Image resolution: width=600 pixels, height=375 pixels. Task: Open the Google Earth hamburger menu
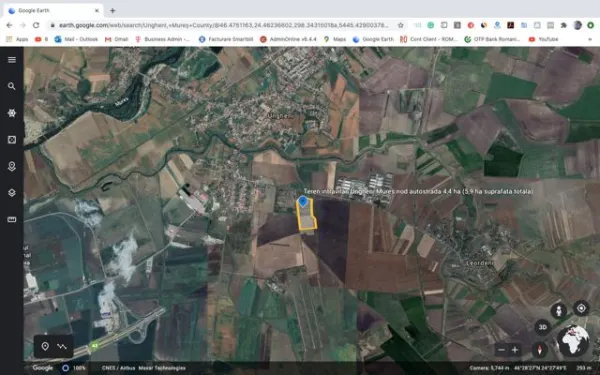pos(12,60)
